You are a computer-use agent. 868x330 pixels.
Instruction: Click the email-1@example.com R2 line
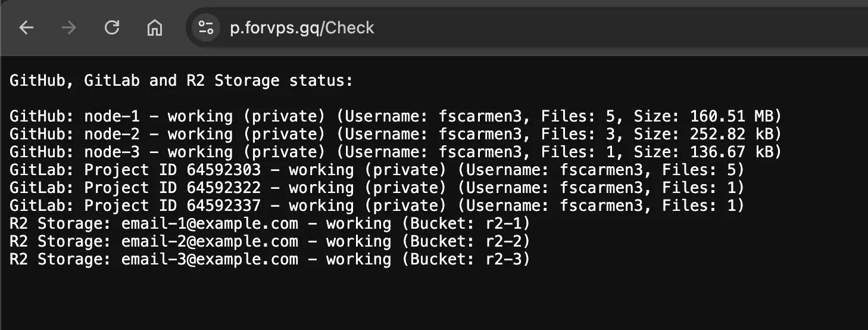click(x=270, y=223)
